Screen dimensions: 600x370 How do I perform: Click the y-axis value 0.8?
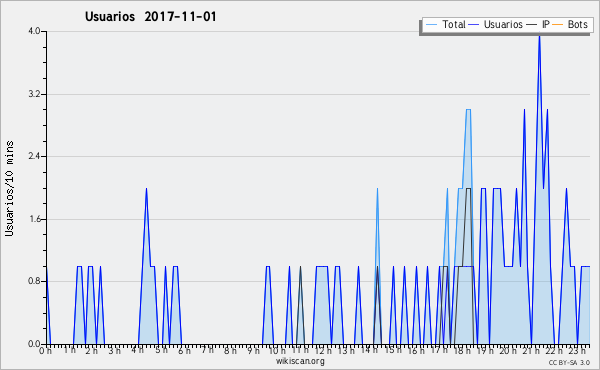pyautogui.click(x=34, y=282)
